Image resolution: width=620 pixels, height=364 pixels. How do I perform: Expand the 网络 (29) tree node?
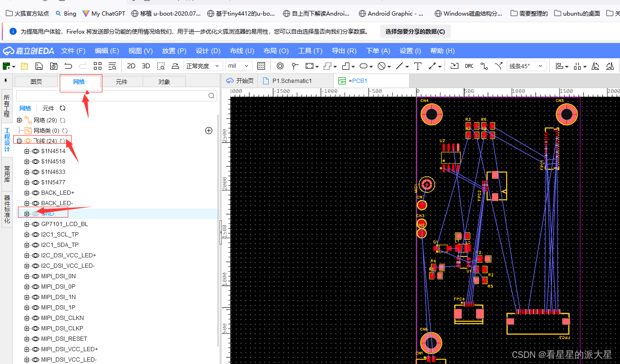pos(19,120)
